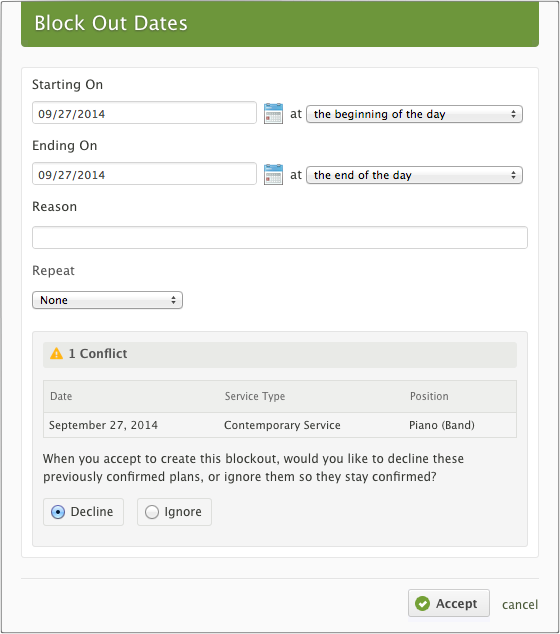This screenshot has height=634, width=560.
Task: Click the Position column header
Action: coord(429,396)
